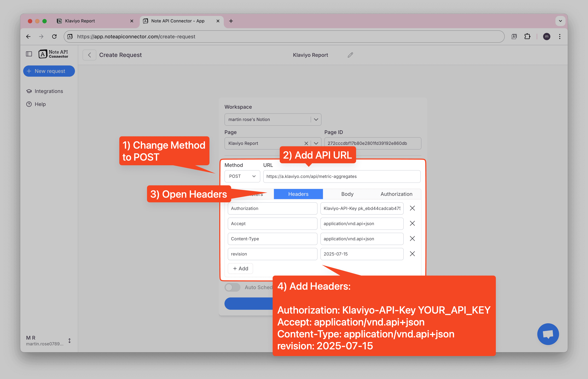Remove the revision header row
This screenshot has height=379, width=588.
click(x=412, y=254)
